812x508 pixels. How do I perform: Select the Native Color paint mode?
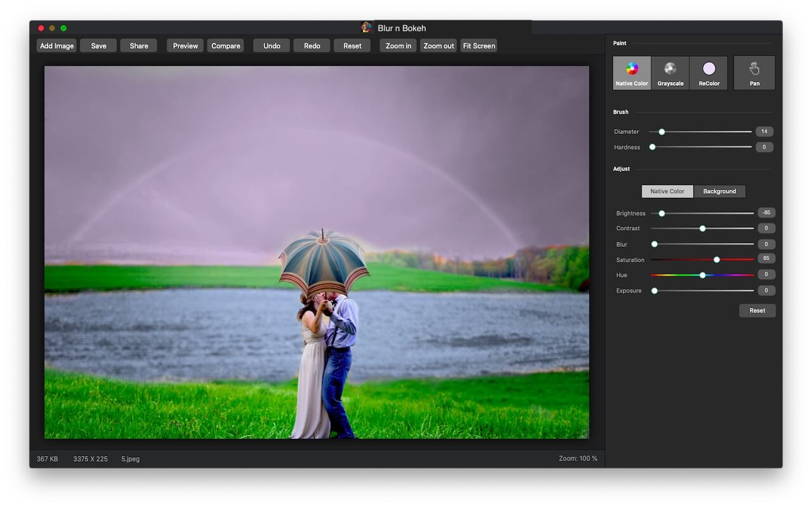632,73
